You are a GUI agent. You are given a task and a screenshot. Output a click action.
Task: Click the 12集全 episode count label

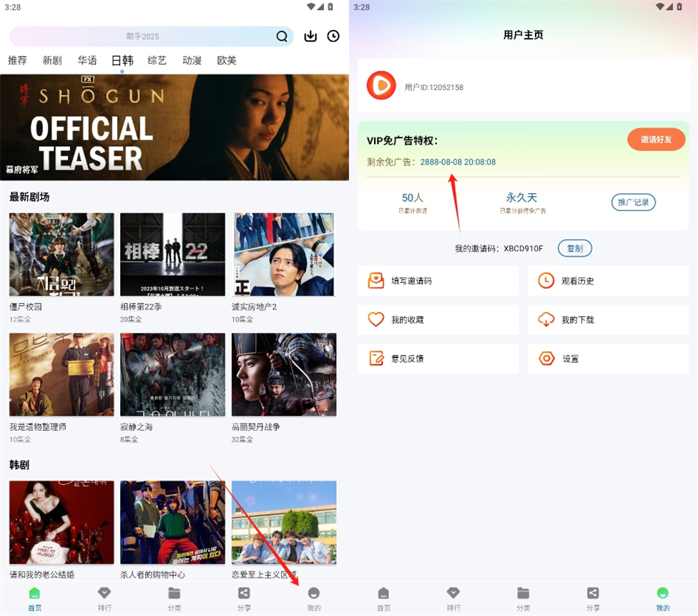(20, 319)
